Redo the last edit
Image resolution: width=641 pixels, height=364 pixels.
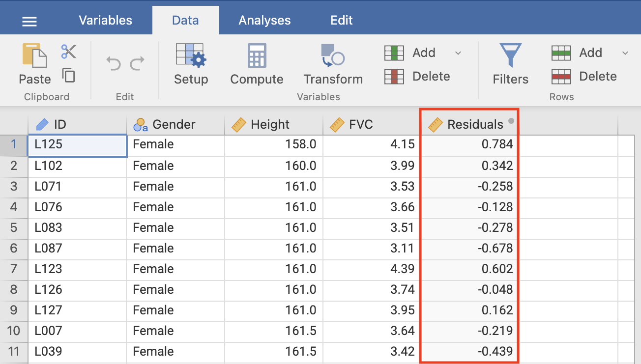(137, 63)
